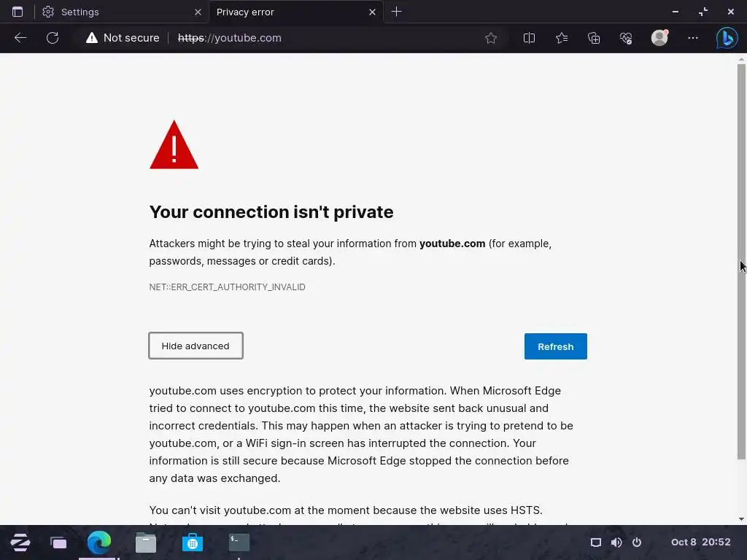Open the Favorites list icon

(562, 38)
